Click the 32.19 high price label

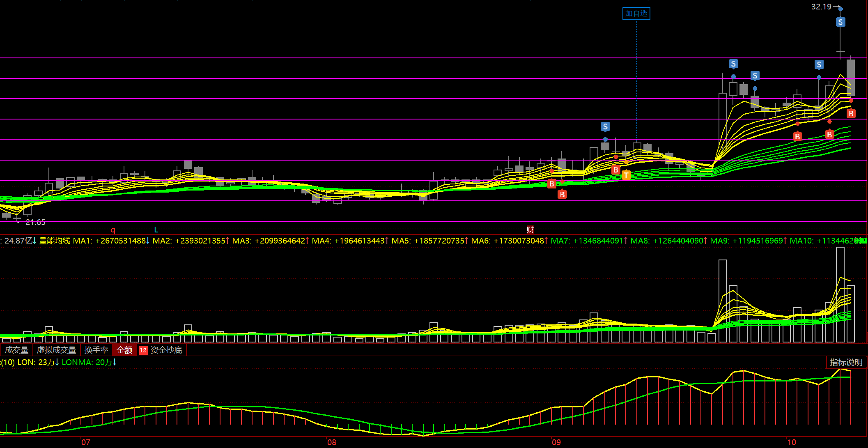click(x=821, y=7)
